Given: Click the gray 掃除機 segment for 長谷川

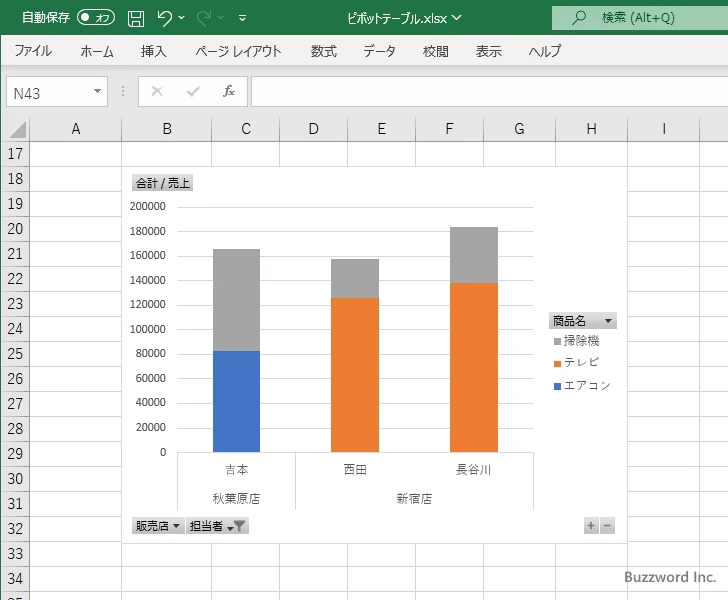Looking at the screenshot, I should tap(474, 255).
